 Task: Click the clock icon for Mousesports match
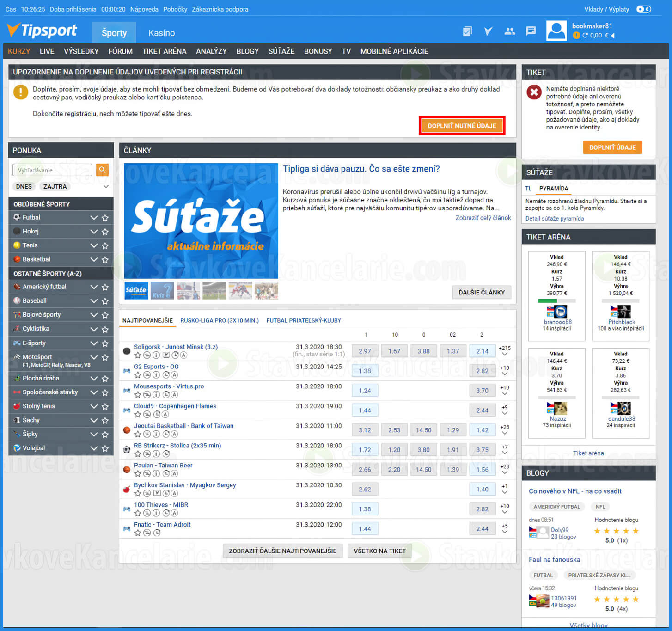[x=165, y=395]
